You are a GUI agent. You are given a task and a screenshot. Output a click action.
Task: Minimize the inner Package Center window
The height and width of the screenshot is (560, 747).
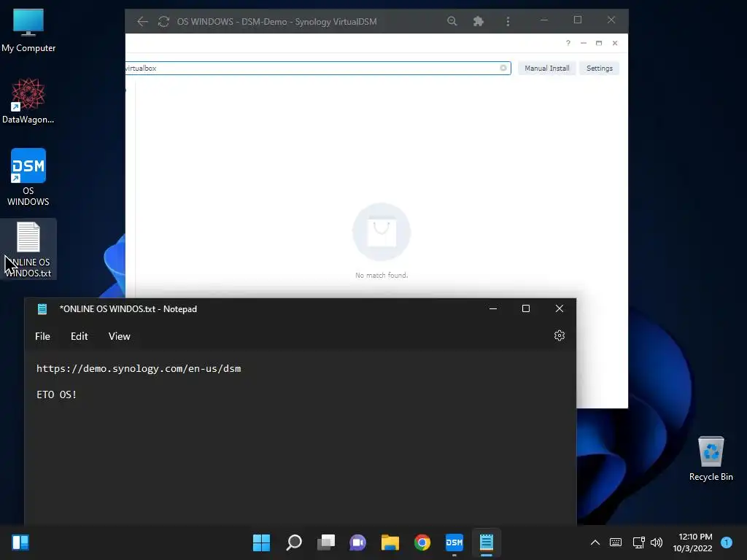point(583,43)
